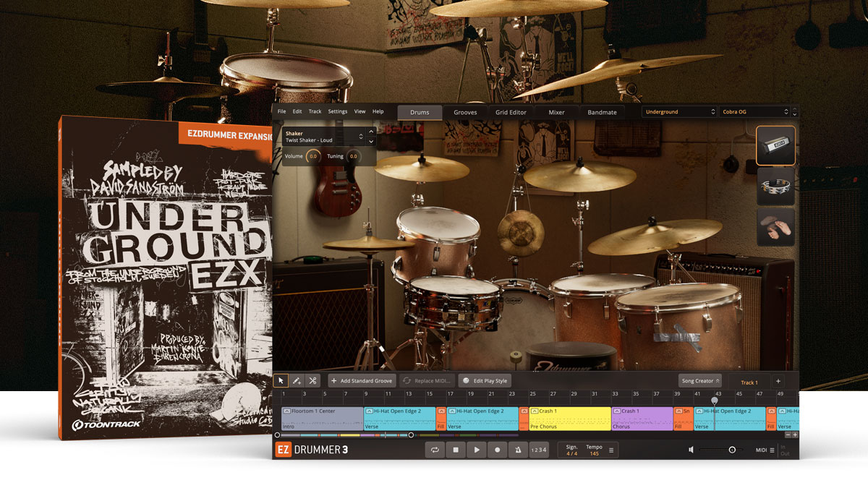This screenshot has height=488, width=868.
Task: Step to next preset with down chevron
Action: click(795, 115)
